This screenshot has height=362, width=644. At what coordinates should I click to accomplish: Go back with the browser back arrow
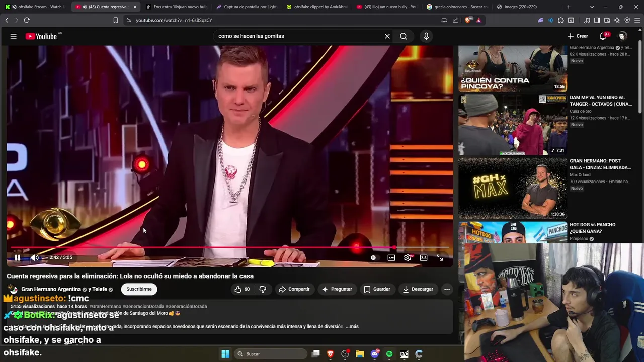point(7,20)
